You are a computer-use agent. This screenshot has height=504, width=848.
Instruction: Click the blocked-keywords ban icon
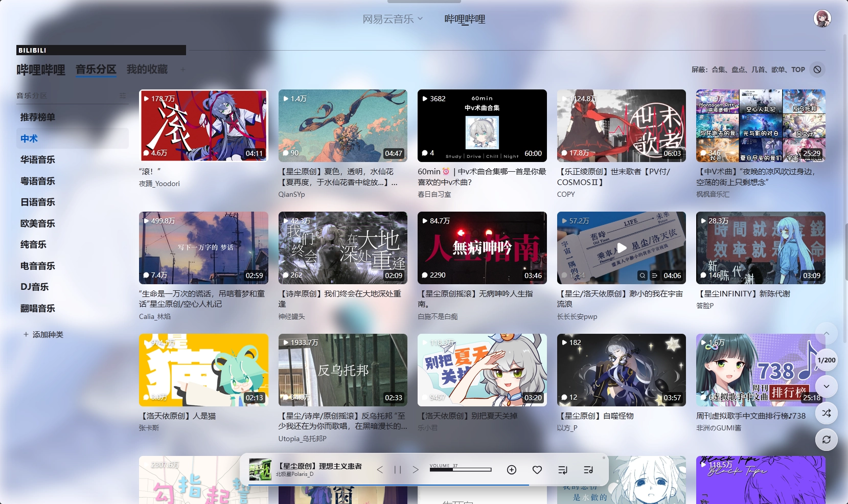pos(817,70)
